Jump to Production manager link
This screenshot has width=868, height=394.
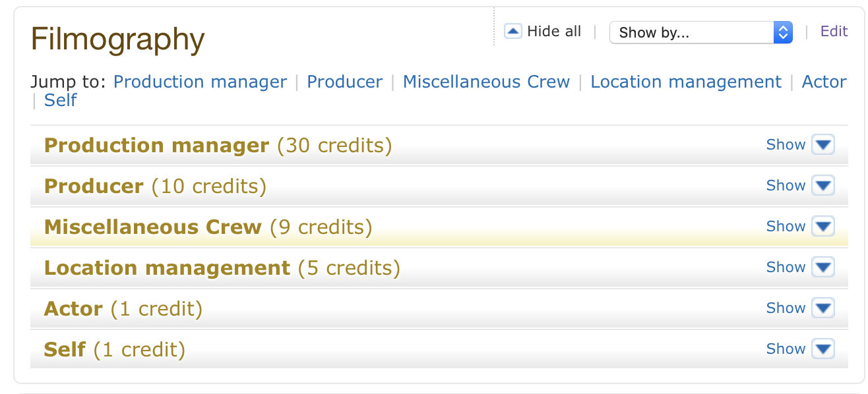(x=200, y=82)
